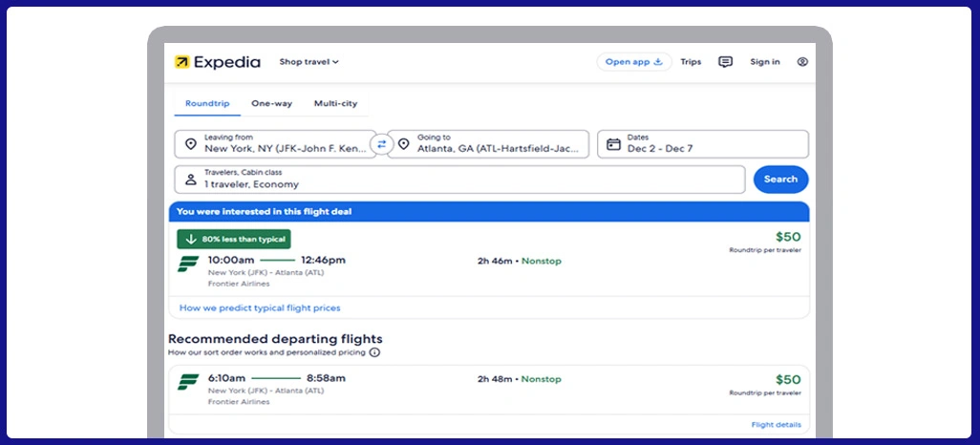Image resolution: width=980 pixels, height=445 pixels.
Task: Open the Trips page
Action: pyautogui.click(x=691, y=62)
